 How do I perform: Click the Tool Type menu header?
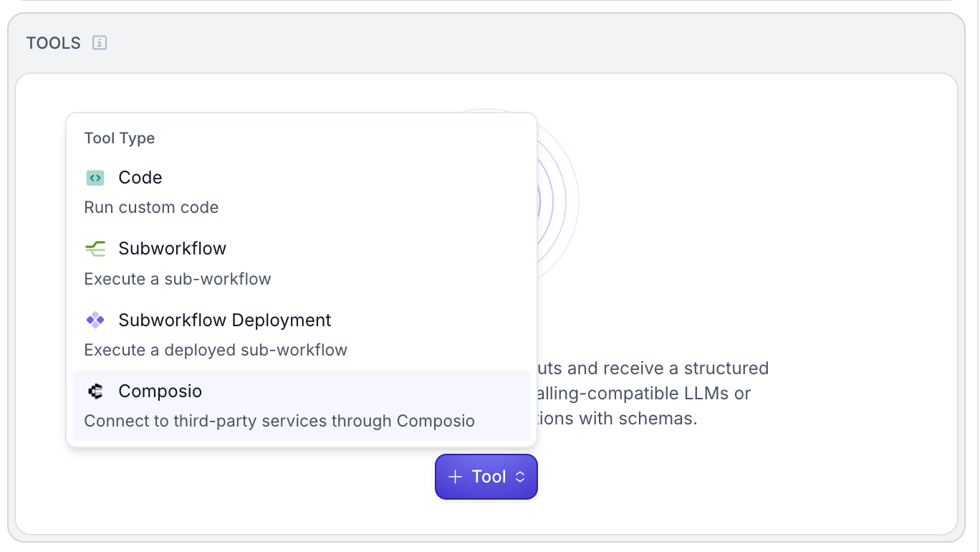click(x=120, y=138)
